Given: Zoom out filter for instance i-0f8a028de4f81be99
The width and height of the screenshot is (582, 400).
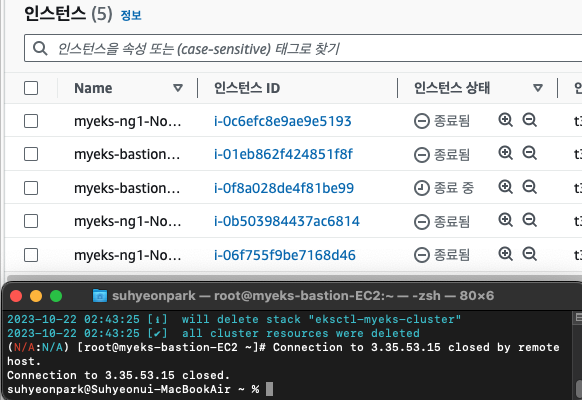Looking at the screenshot, I should (529, 187).
